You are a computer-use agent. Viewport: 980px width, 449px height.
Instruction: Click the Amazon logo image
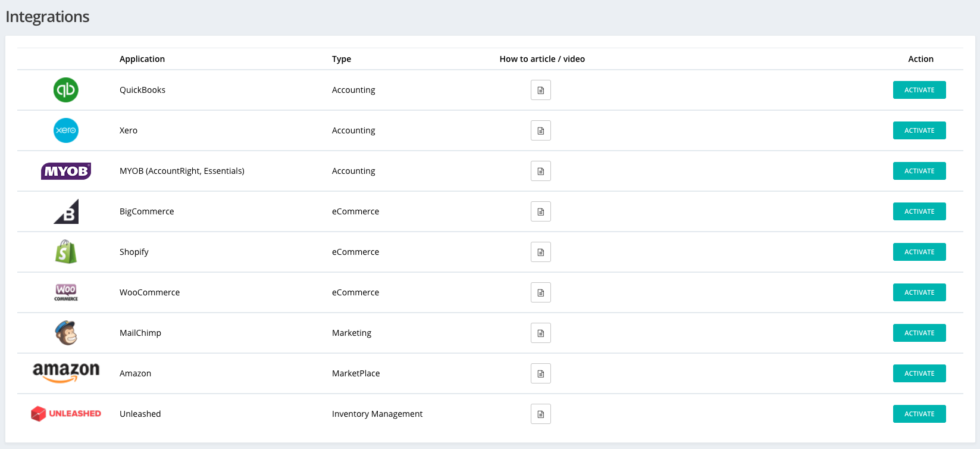pos(66,372)
